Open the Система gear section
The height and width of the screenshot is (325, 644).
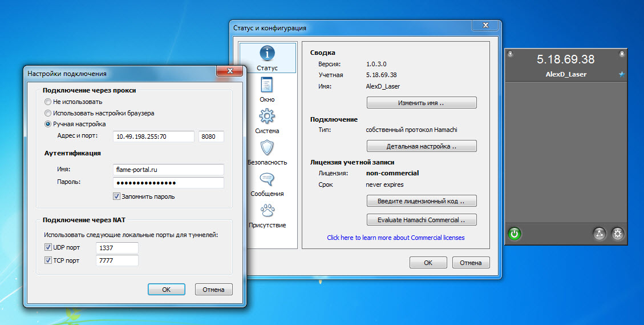tap(267, 116)
